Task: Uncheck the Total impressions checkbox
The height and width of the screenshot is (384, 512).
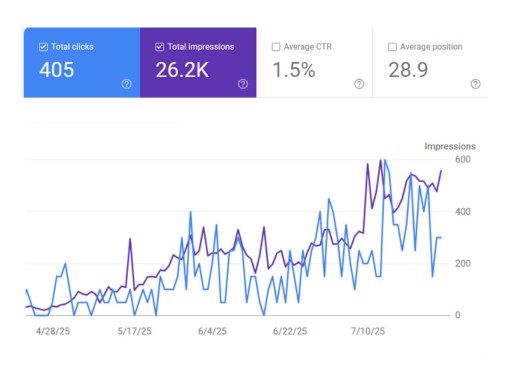Action: tap(159, 47)
